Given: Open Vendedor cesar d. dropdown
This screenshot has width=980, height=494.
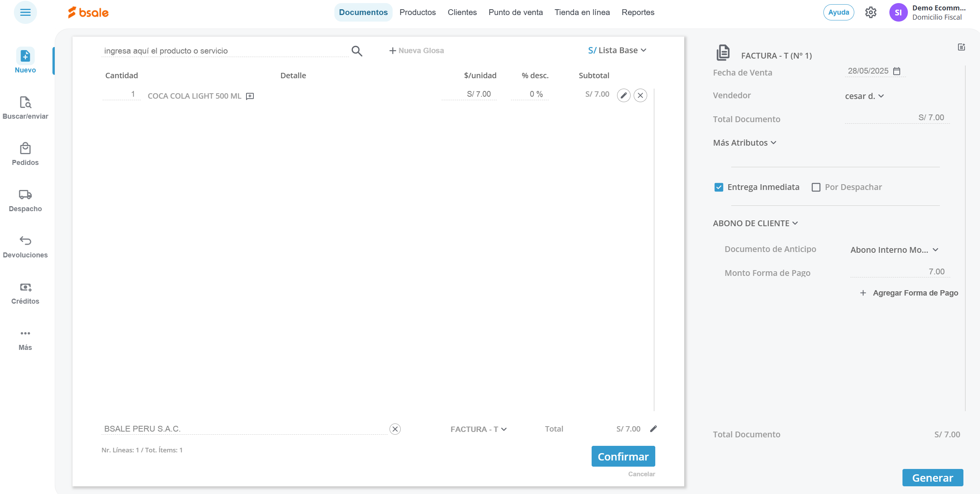Looking at the screenshot, I should pyautogui.click(x=864, y=96).
